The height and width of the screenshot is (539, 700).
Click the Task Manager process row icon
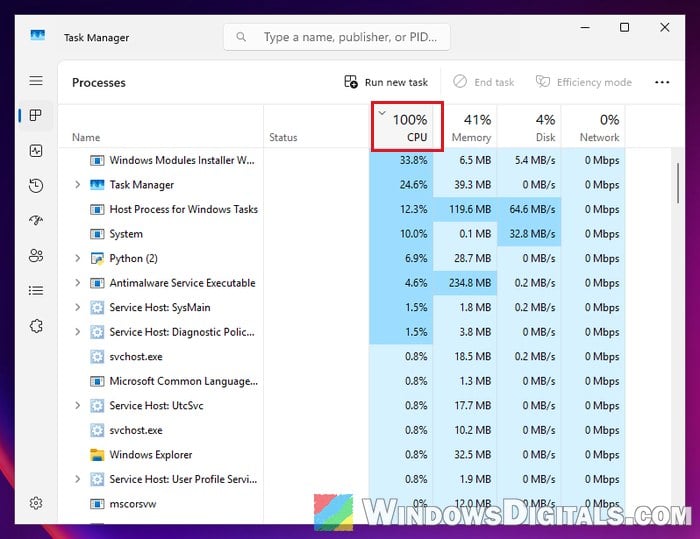tap(97, 185)
